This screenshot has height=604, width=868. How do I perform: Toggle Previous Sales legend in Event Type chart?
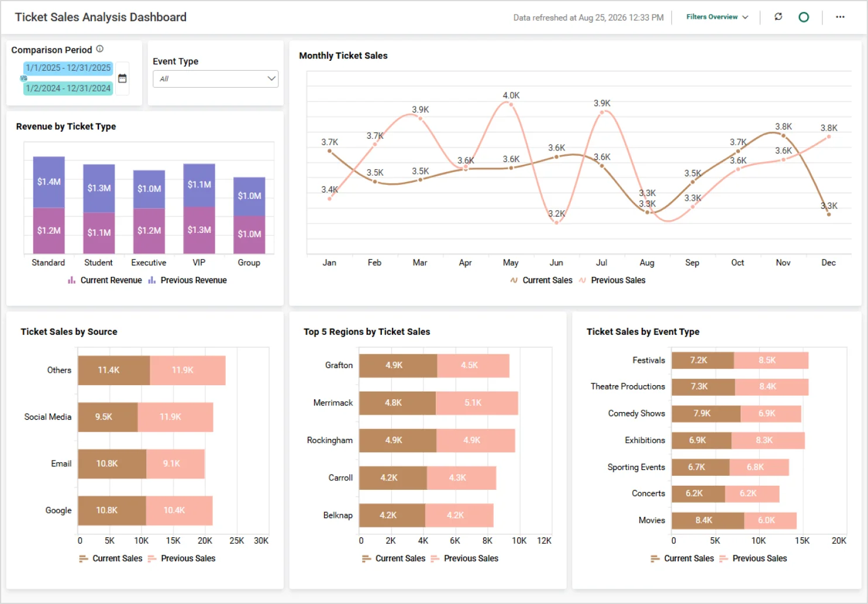click(x=753, y=558)
